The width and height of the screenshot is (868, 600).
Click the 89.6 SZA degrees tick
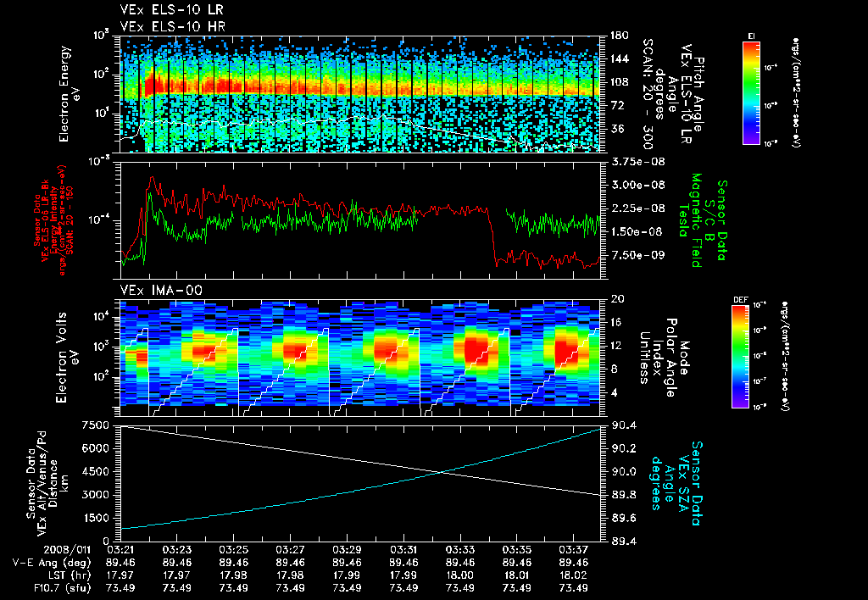coord(623,519)
